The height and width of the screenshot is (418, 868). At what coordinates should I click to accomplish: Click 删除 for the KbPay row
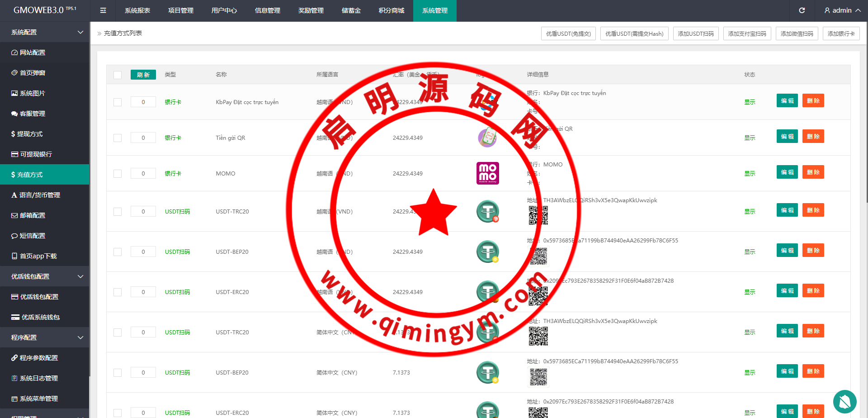[813, 100]
